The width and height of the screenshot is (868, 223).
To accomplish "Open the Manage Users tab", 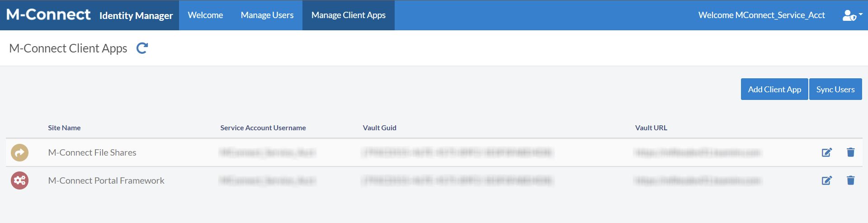I will (x=267, y=15).
